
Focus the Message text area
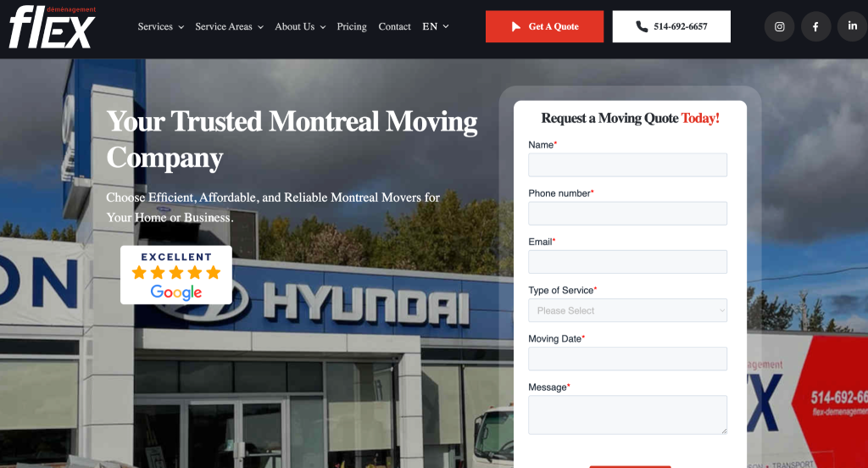[x=628, y=415]
